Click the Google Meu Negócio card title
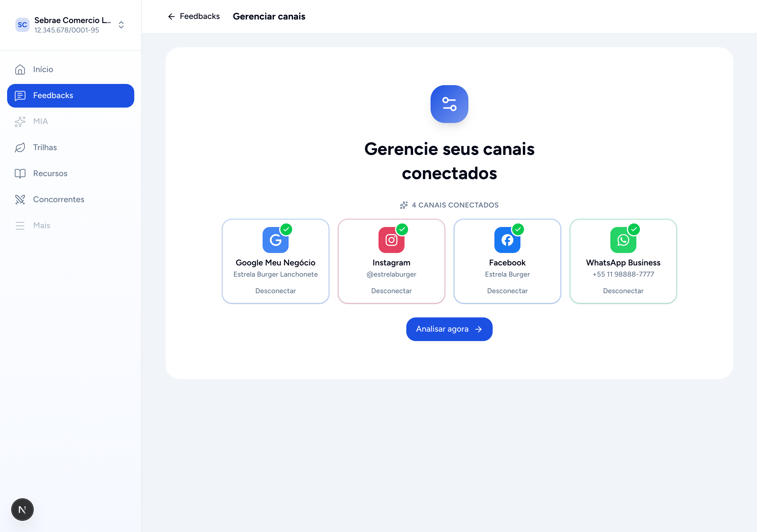Viewport: 757px width, 532px height. point(276,263)
